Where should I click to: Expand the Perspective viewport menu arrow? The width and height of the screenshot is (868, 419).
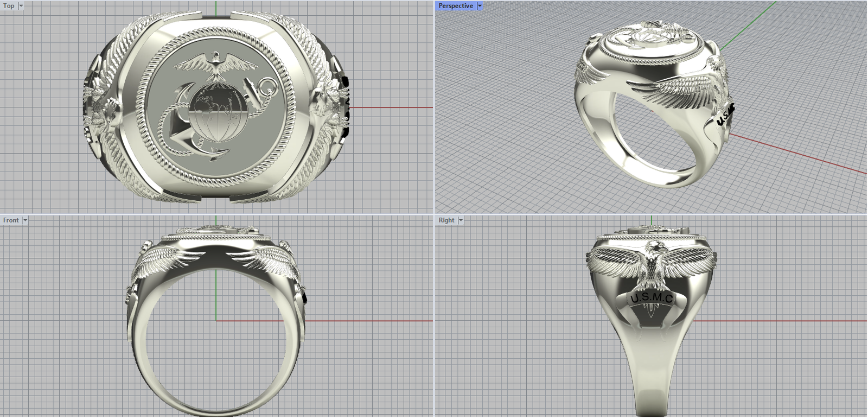[x=480, y=6]
